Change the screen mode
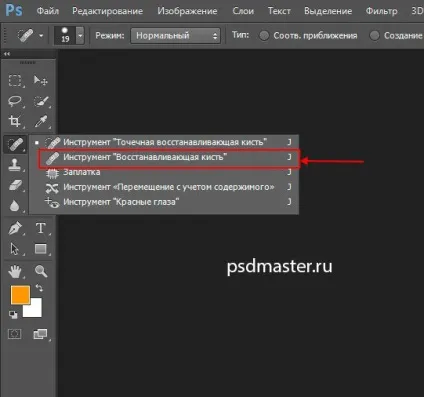The width and height of the screenshot is (424, 397). 40,334
